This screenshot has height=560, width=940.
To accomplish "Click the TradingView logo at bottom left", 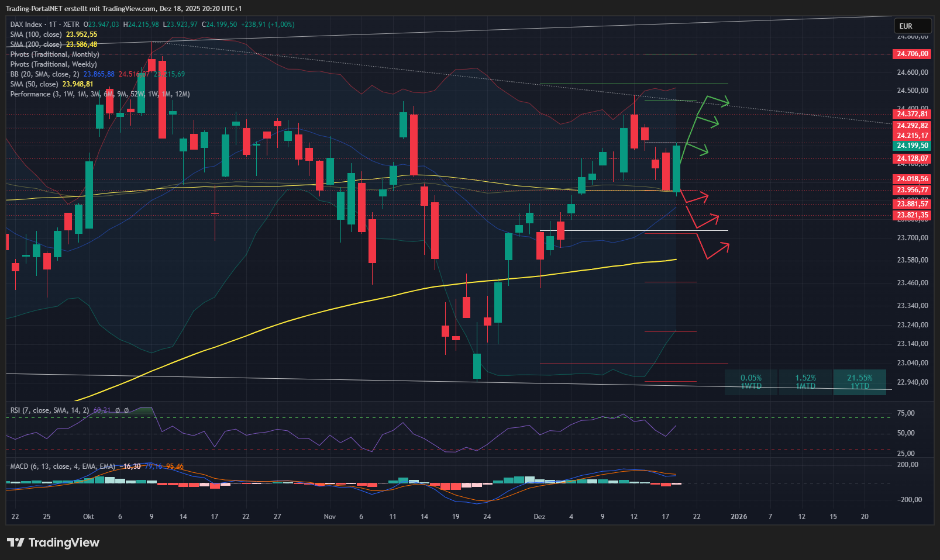I will pos(53,542).
